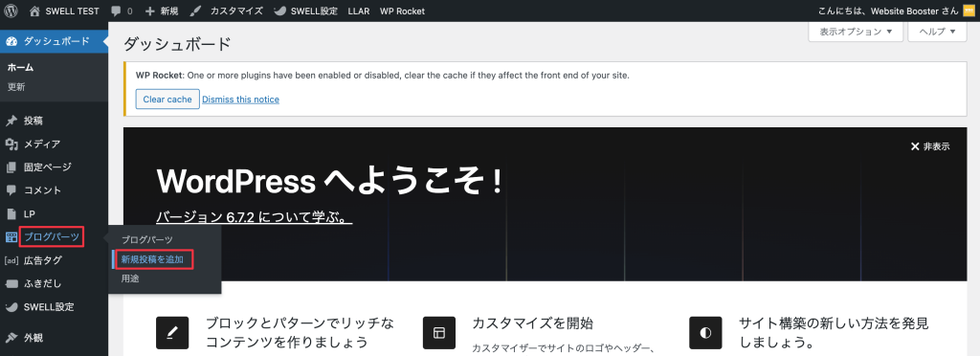This screenshot has height=356, width=980.
Task: Click the ダッシュボード page title
Action: tap(177, 44)
